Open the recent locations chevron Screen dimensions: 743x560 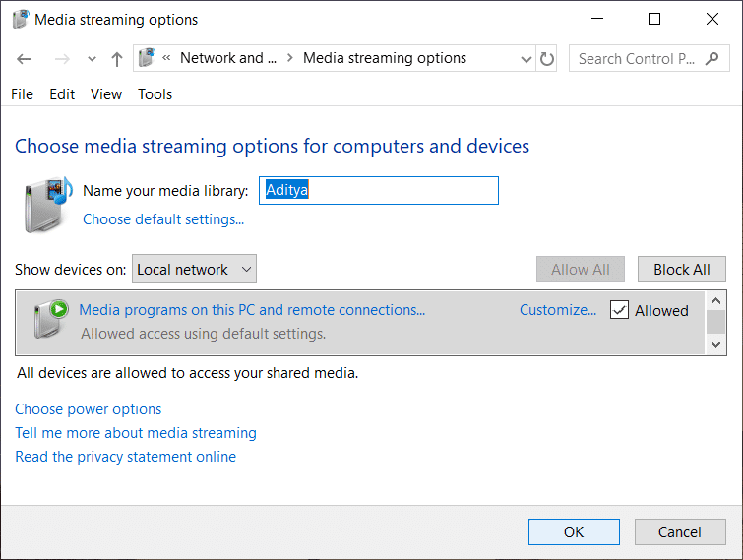click(92, 59)
